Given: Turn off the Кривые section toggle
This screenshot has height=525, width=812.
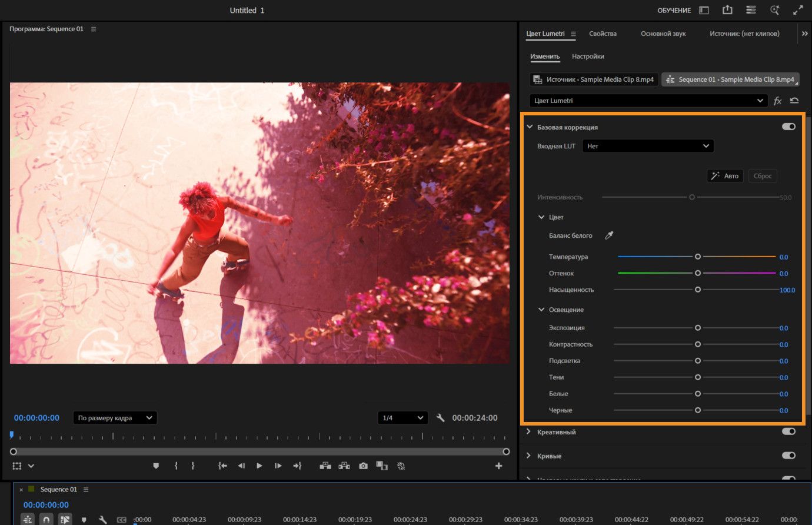Looking at the screenshot, I should coord(788,455).
